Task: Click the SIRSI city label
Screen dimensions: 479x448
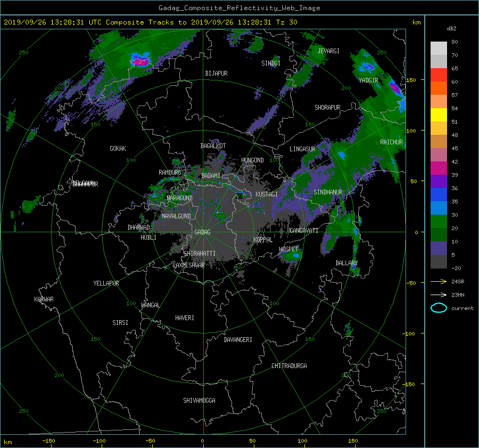Action: pos(120,323)
